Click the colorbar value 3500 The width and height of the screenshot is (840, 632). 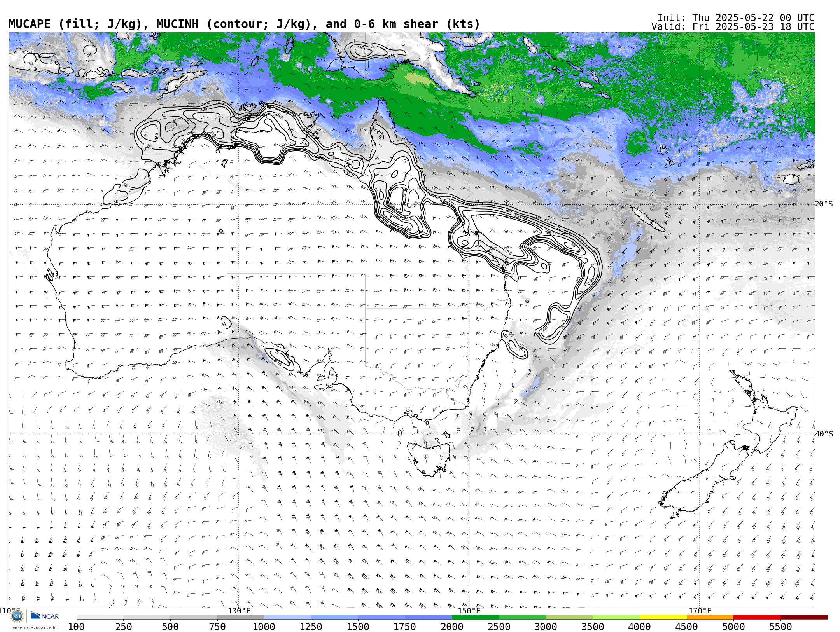click(x=593, y=627)
